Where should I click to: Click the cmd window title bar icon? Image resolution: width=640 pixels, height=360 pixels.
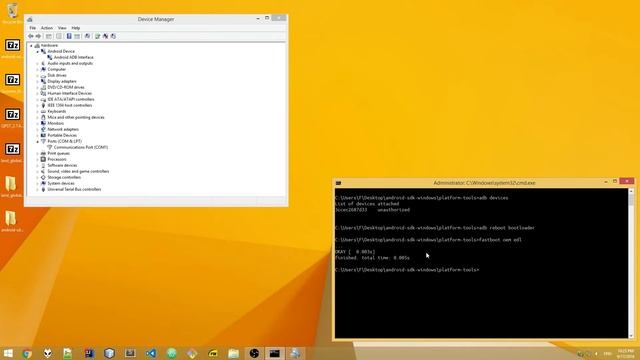click(x=338, y=183)
